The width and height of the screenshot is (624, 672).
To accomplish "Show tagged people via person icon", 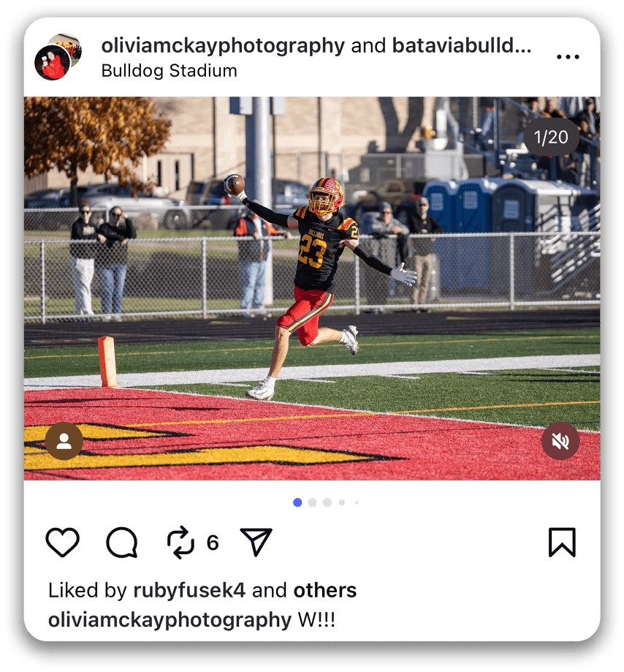I will point(64,441).
